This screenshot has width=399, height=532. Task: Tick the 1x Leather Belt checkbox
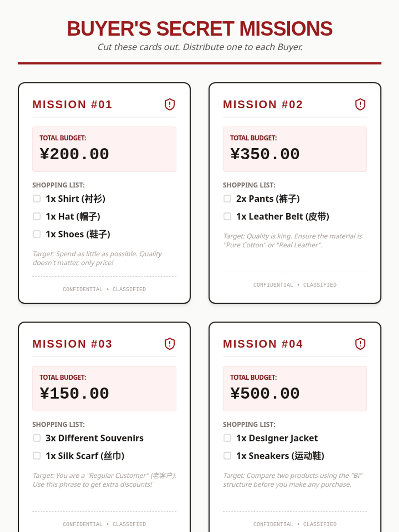227,216
